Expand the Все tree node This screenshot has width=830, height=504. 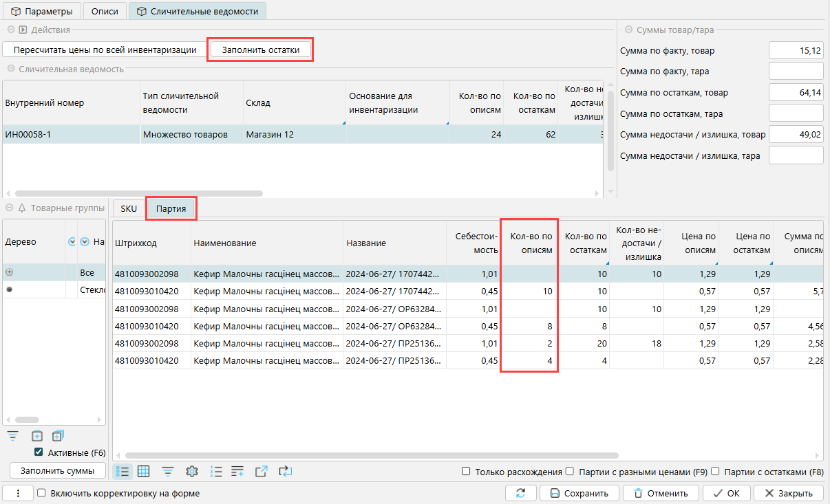point(9,272)
